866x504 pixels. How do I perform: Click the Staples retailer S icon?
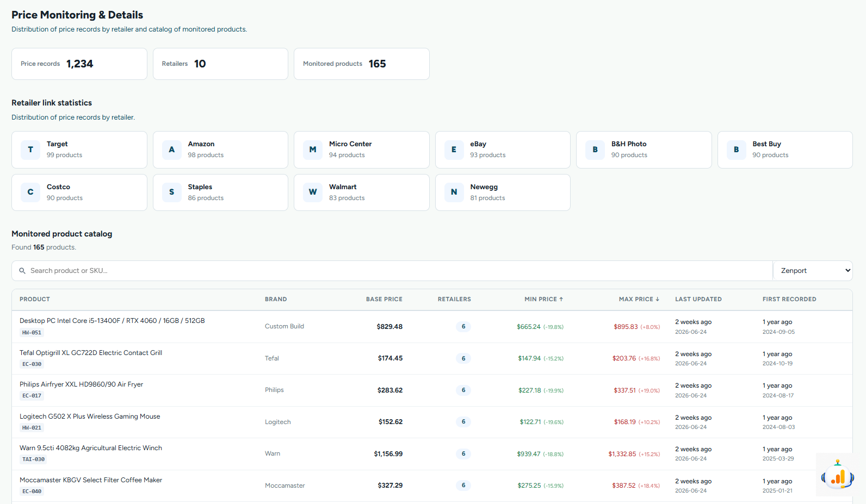[x=172, y=192]
